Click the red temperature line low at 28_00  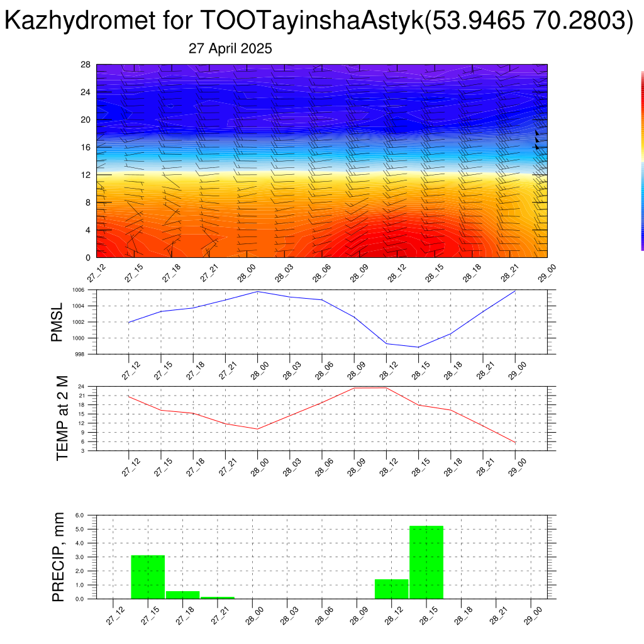click(x=257, y=429)
